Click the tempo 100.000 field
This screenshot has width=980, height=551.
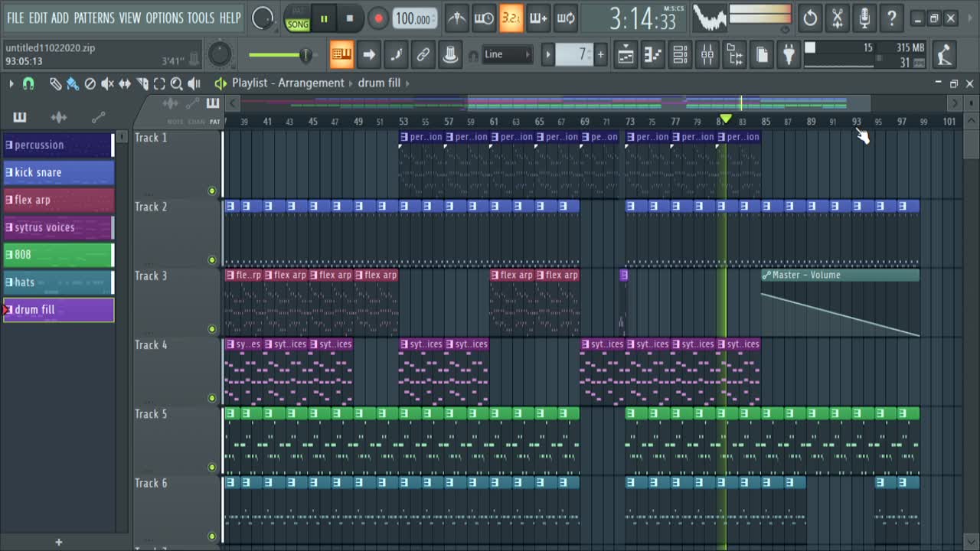pos(415,18)
